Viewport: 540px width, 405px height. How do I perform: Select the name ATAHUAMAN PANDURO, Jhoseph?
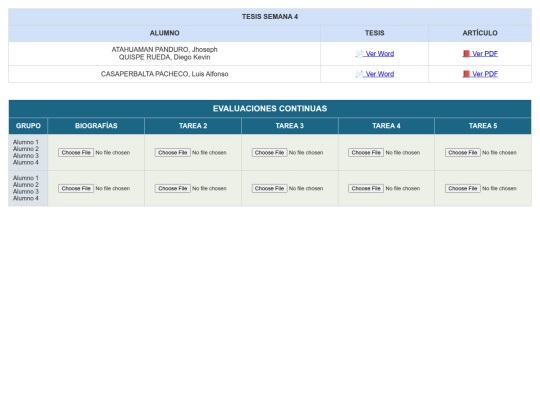click(x=164, y=50)
